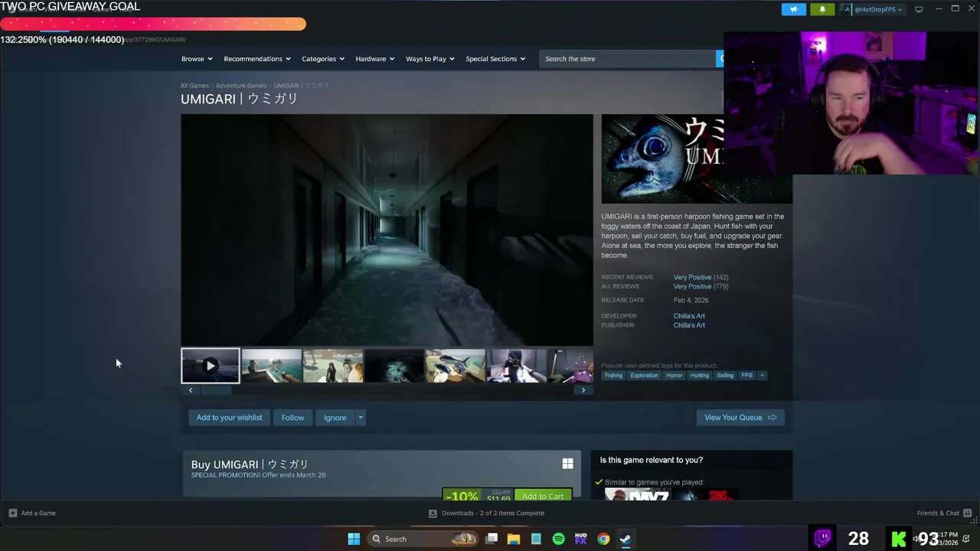Select the Fishing tag
This screenshot has height=551, width=980.
614,375
